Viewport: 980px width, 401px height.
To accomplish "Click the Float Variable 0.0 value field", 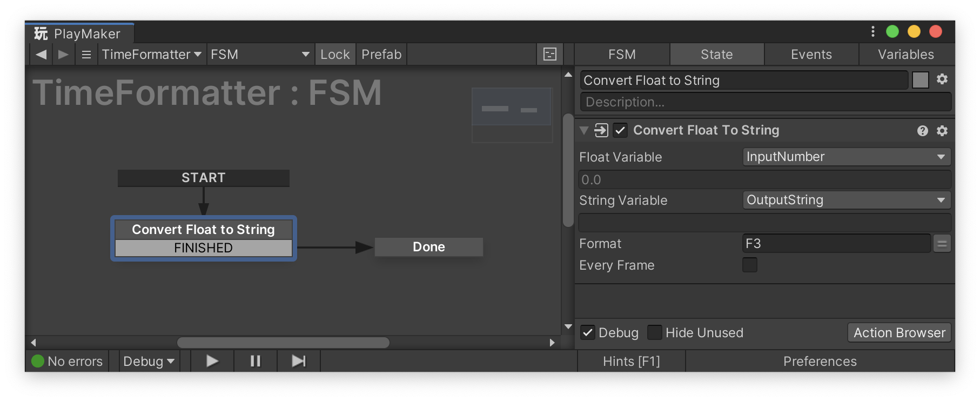I will pyautogui.click(x=764, y=179).
